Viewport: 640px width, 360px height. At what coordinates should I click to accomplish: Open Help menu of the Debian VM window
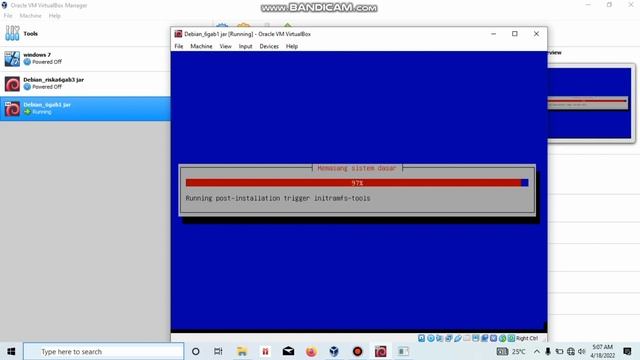pos(291,46)
